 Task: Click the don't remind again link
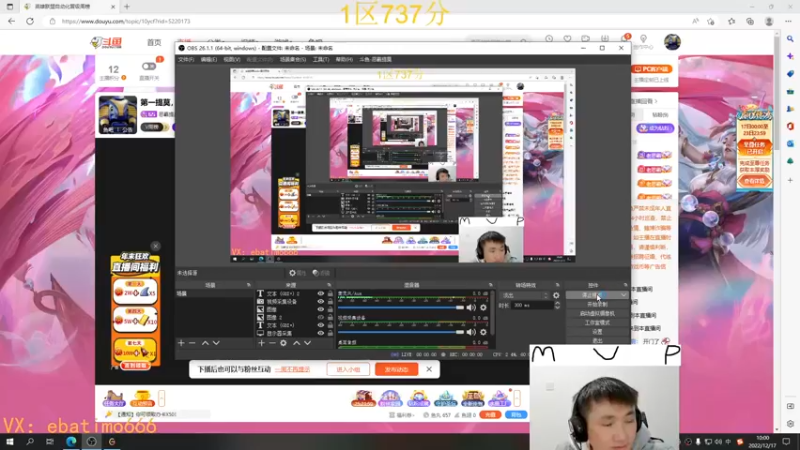tap(292, 369)
